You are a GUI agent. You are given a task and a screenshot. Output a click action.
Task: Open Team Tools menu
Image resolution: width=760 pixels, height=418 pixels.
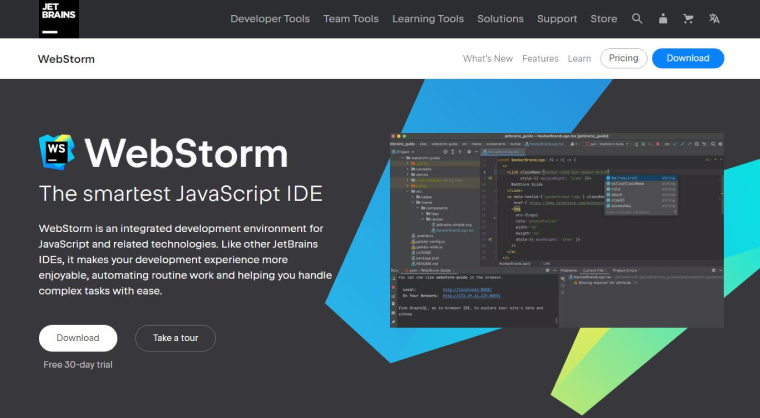[x=351, y=19]
